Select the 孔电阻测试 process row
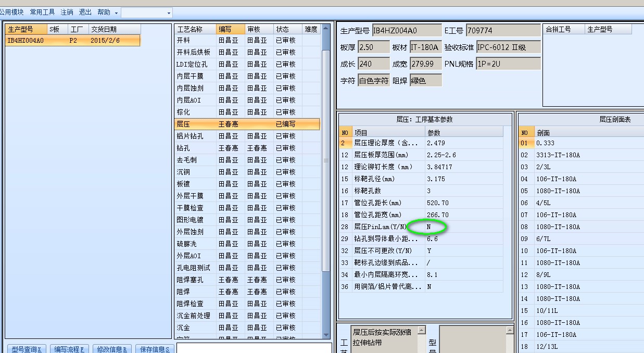 pyautogui.click(x=247, y=268)
